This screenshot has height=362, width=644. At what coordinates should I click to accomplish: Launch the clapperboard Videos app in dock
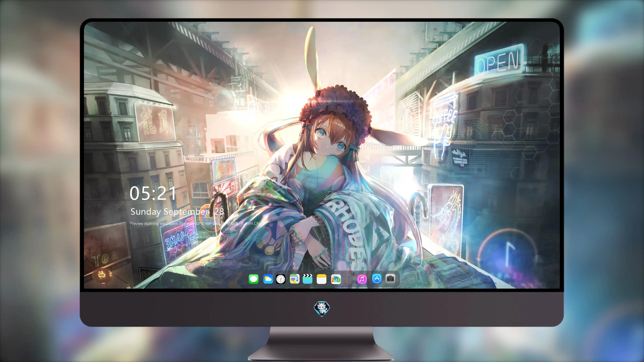click(x=308, y=279)
